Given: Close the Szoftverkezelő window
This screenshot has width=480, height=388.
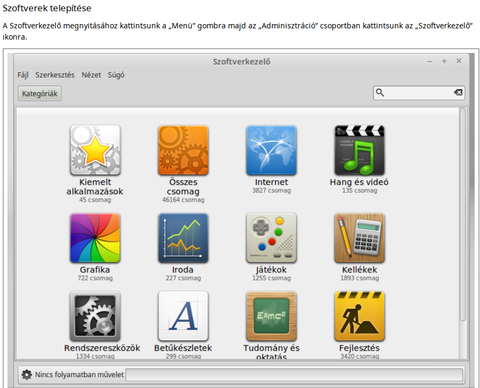Looking at the screenshot, I should [459, 61].
